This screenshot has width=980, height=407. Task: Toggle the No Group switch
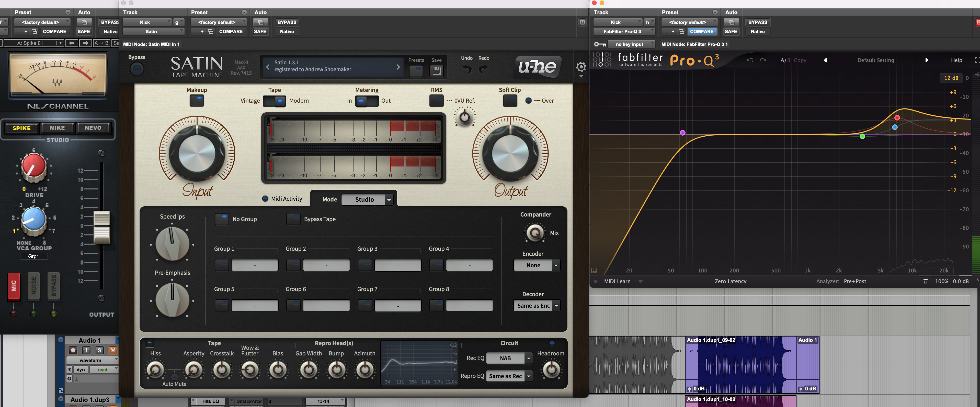click(222, 219)
